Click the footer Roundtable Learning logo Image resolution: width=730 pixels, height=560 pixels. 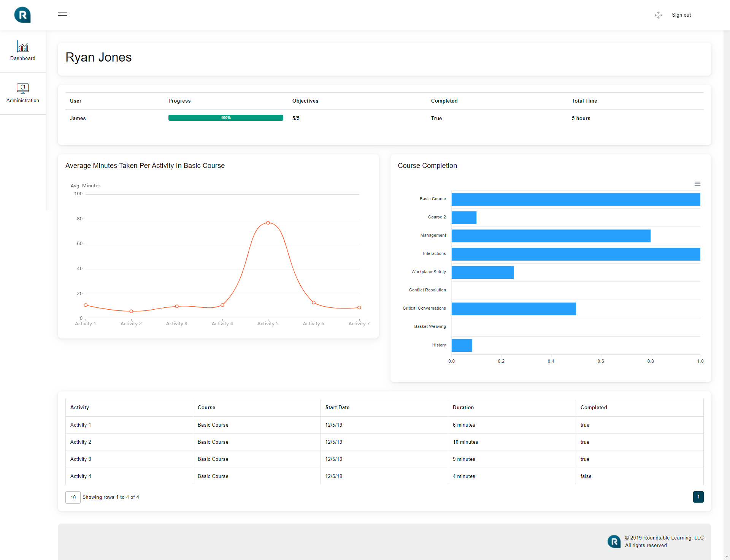coord(614,541)
